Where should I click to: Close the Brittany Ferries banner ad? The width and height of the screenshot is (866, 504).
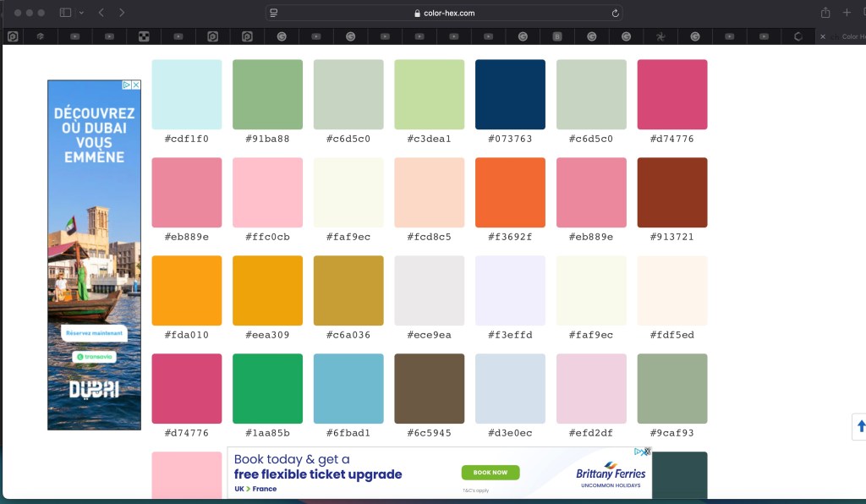point(647,452)
